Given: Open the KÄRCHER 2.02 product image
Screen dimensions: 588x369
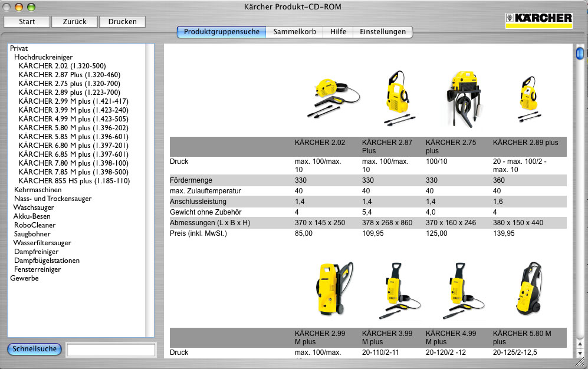Looking at the screenshot, I should [333, 98].
